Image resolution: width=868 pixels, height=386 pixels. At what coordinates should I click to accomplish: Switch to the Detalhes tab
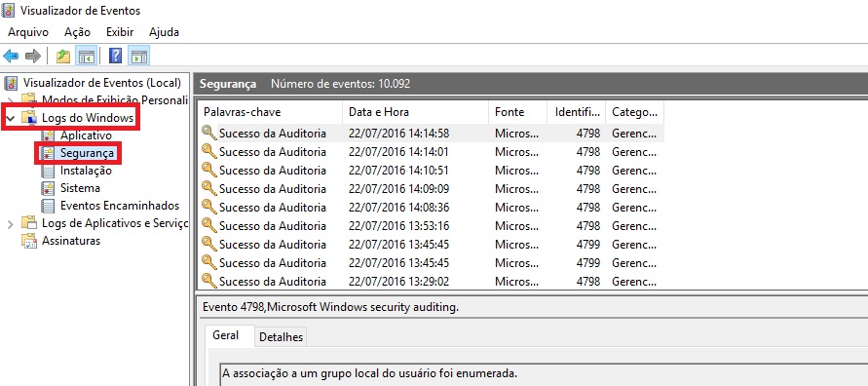[282, 336]
